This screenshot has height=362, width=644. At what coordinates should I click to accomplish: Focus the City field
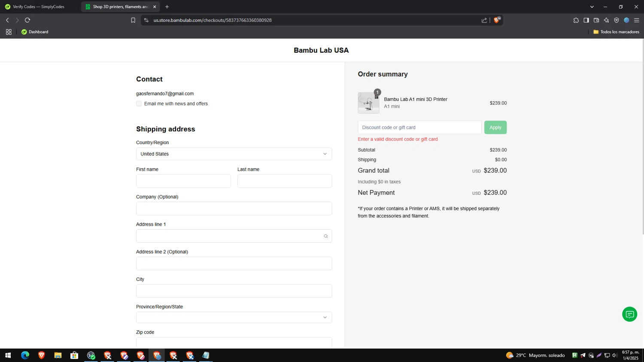coord(234,291)
